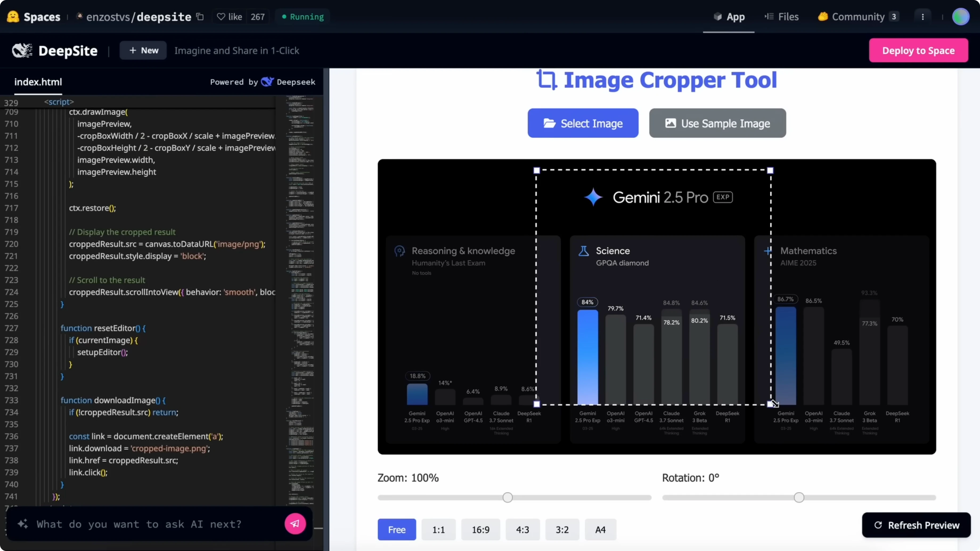Click the sparkle icon in the AI chat bar
980x551 pixels.
click(23, 524)
